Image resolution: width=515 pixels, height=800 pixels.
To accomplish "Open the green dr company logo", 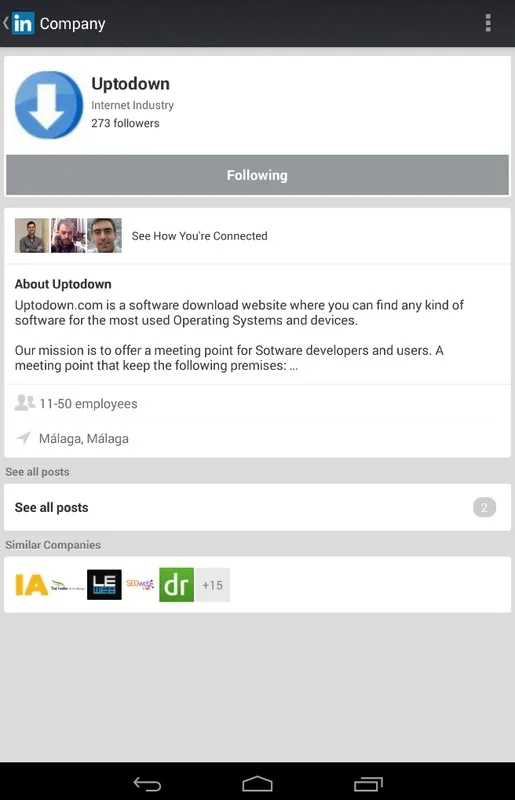I will (176, 585).
